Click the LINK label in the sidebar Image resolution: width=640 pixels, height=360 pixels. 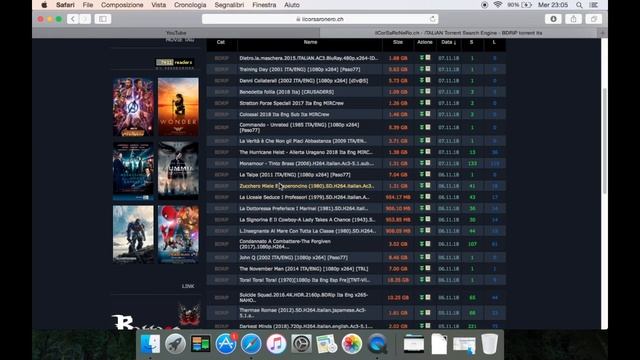coord(188,286)
